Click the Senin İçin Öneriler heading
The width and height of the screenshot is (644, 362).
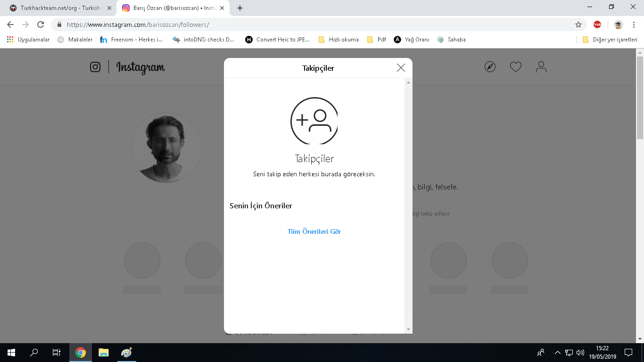pos(261,206)
